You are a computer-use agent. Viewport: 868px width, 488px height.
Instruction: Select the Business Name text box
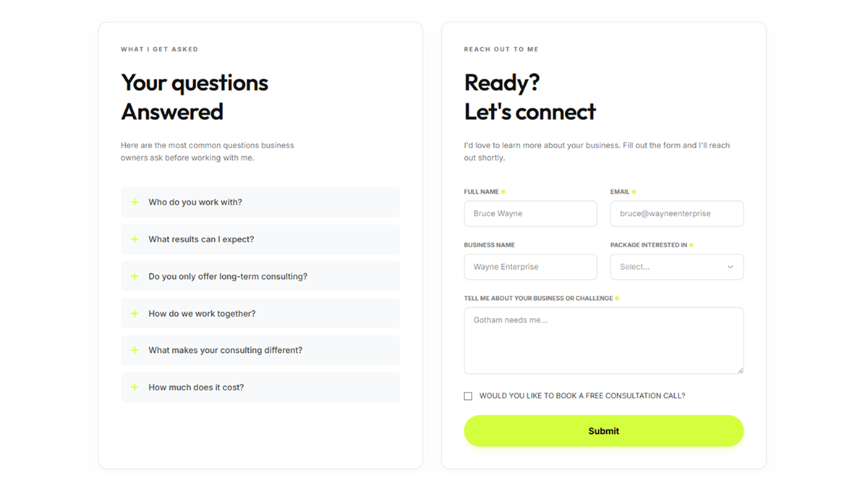(530, 267)
